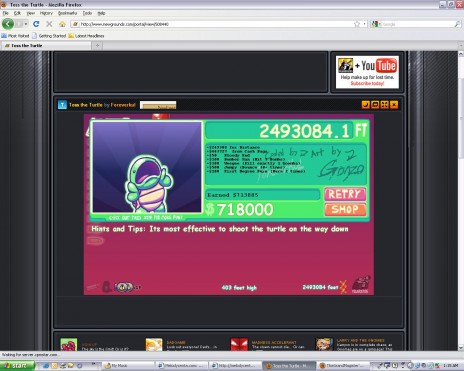Click the system clock in tray

[x=451, y=366]
